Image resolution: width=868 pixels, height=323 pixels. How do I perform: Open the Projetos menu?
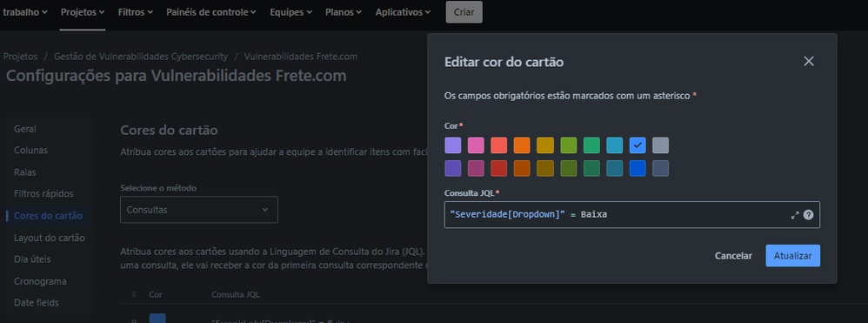pos(83,12)
